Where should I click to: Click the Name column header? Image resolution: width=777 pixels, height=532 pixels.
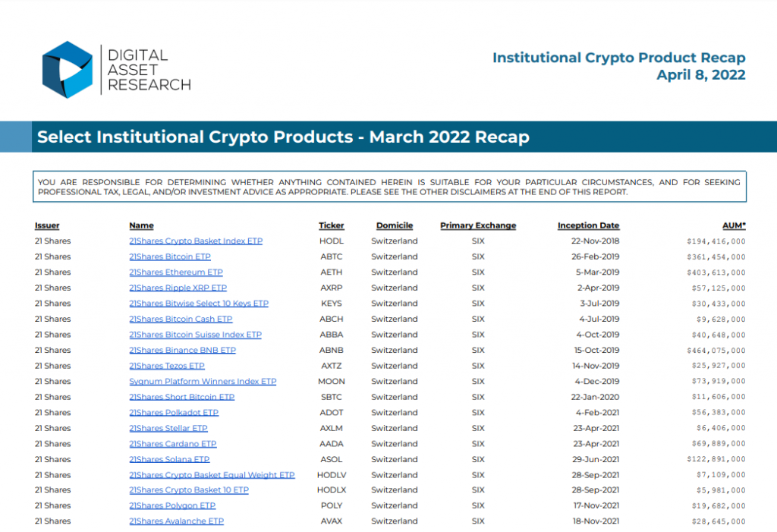point(141,225)
